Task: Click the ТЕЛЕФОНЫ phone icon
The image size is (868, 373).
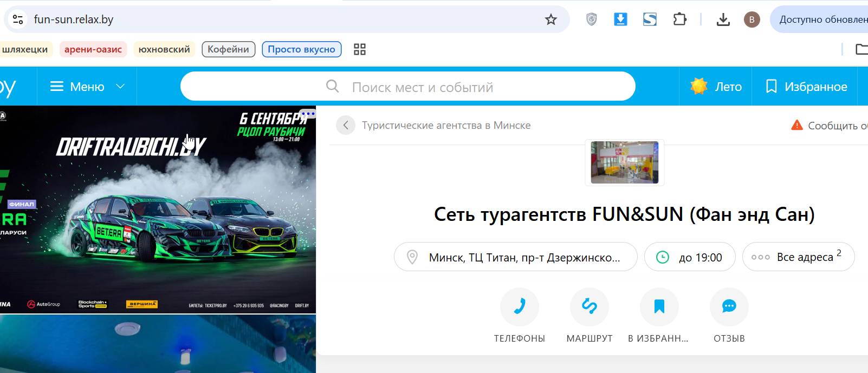Action: [520, 307]
